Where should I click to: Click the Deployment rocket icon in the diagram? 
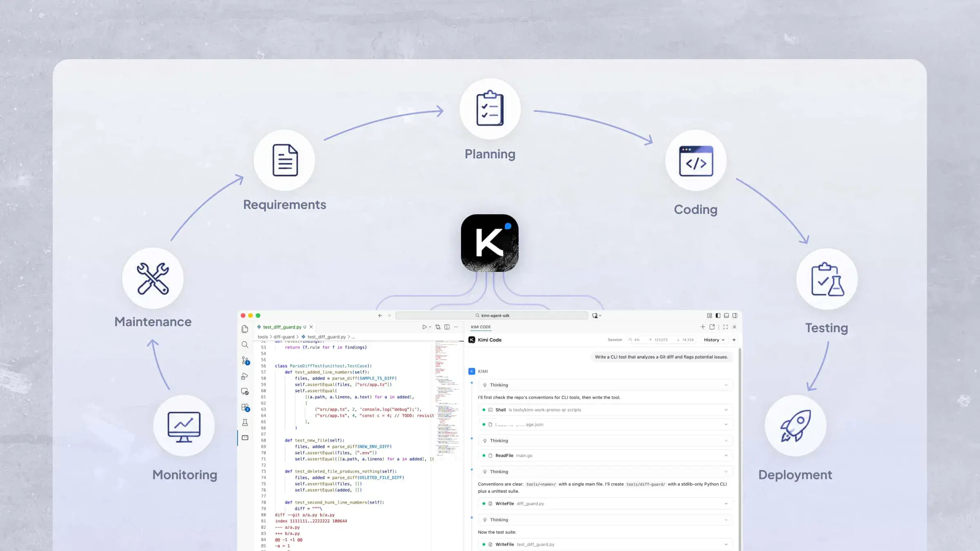(795, 426)
